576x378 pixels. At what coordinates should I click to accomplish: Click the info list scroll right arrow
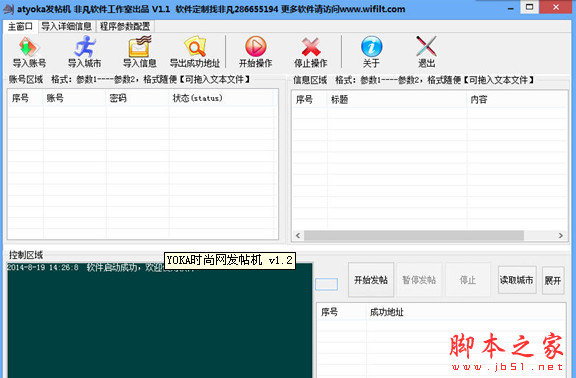561,235
